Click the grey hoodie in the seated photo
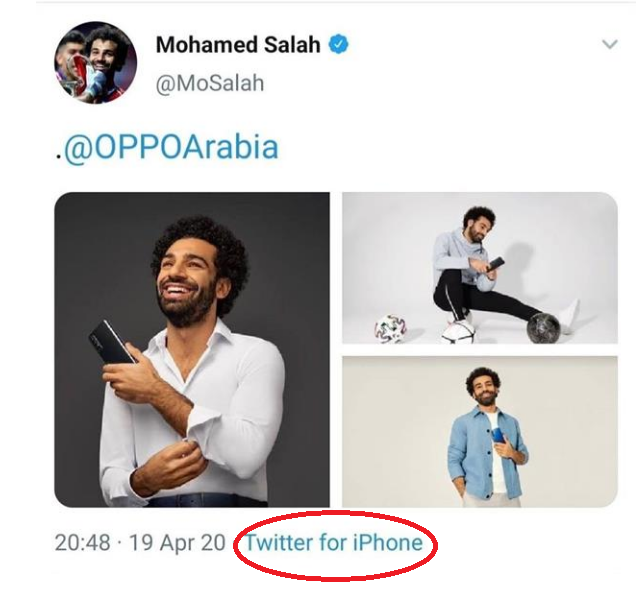 (x=460, y=253)
